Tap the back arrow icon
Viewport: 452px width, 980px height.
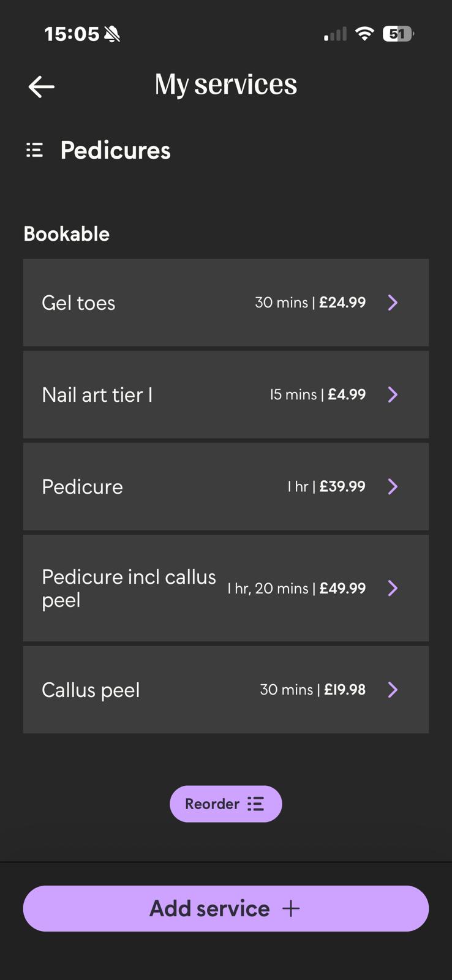pyautogui.click(x=42, y=86)
